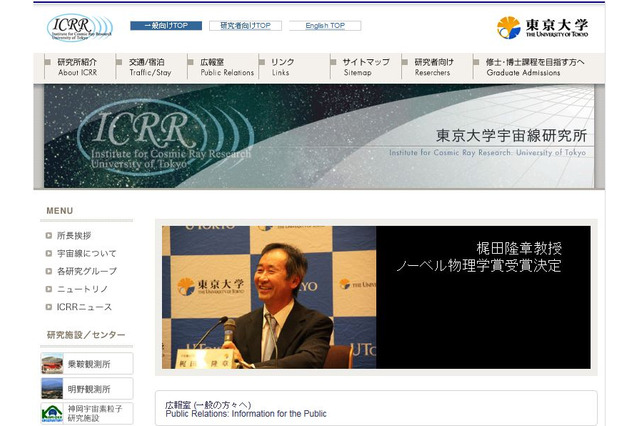Open the ニュートリノ sidebar link

click(x=82, y=289)
